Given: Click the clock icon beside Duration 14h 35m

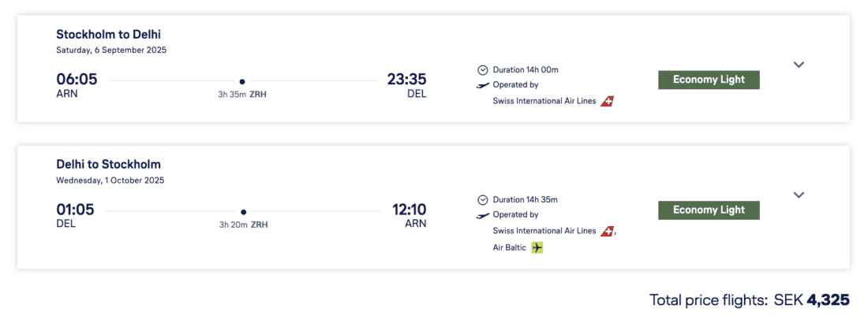Looking at the screenshot, I should (483, 199).
